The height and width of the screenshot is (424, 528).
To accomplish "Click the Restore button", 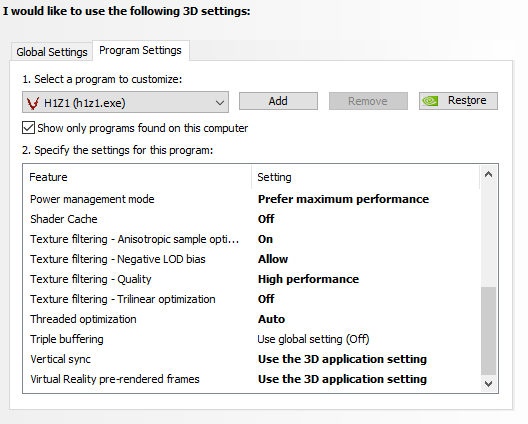I will click(x=458, y=101).
